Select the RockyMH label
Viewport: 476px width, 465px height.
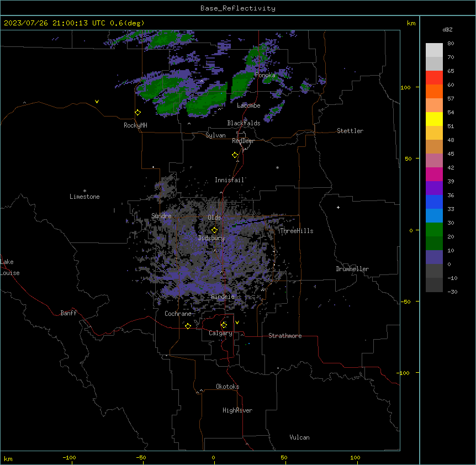[135, 125]
